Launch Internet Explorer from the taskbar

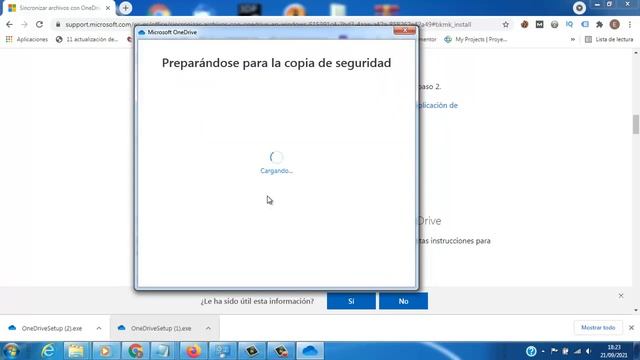pyautogui.click(x=48, y=351)
